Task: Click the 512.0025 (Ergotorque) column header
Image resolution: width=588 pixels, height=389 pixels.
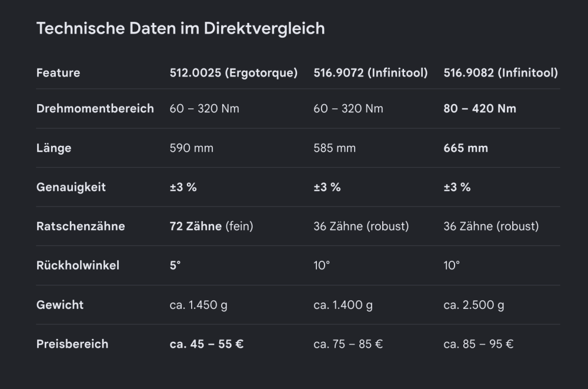Action: [x=233, y=73]
